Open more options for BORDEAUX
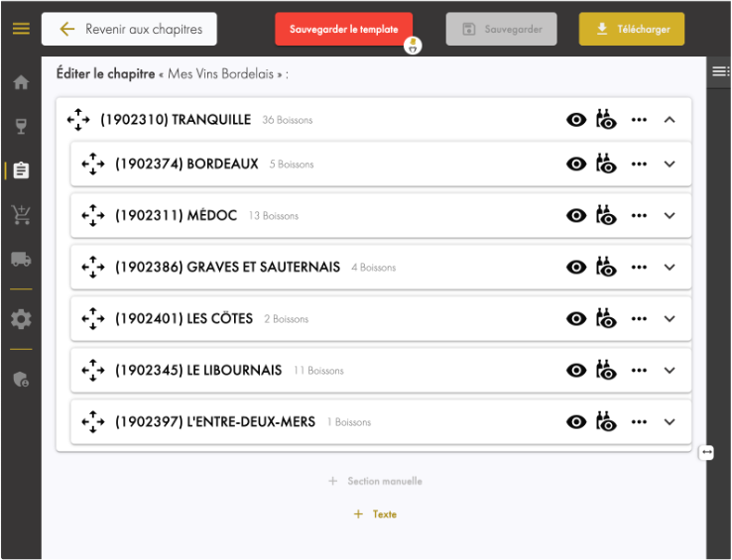The width and height of the screenshot is (732, 560). click(x=639, y=165)
